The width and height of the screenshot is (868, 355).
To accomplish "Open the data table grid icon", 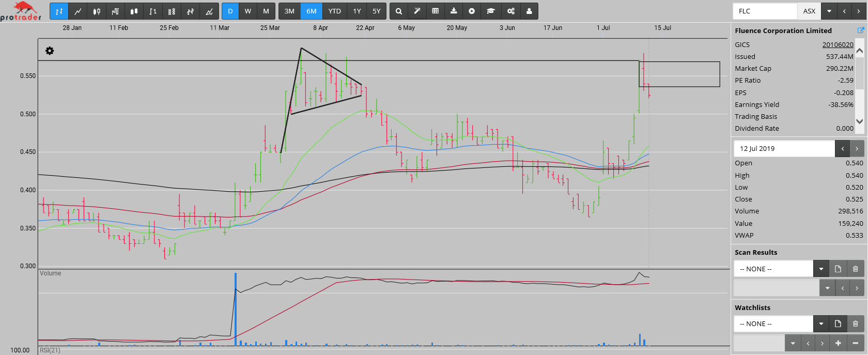I will (x=436, y=11).
